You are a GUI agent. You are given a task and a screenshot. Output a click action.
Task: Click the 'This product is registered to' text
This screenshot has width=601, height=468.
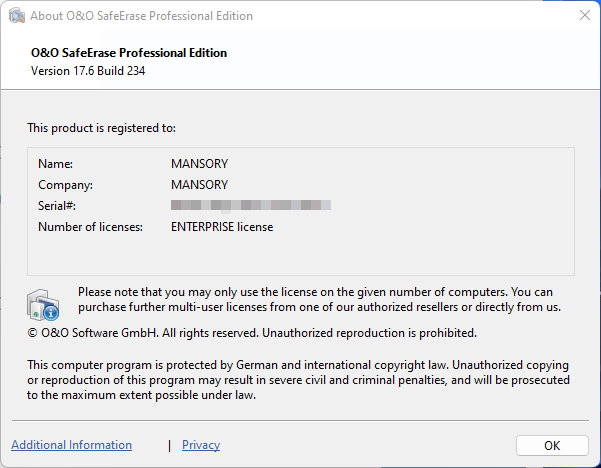(x=101, y=128)
